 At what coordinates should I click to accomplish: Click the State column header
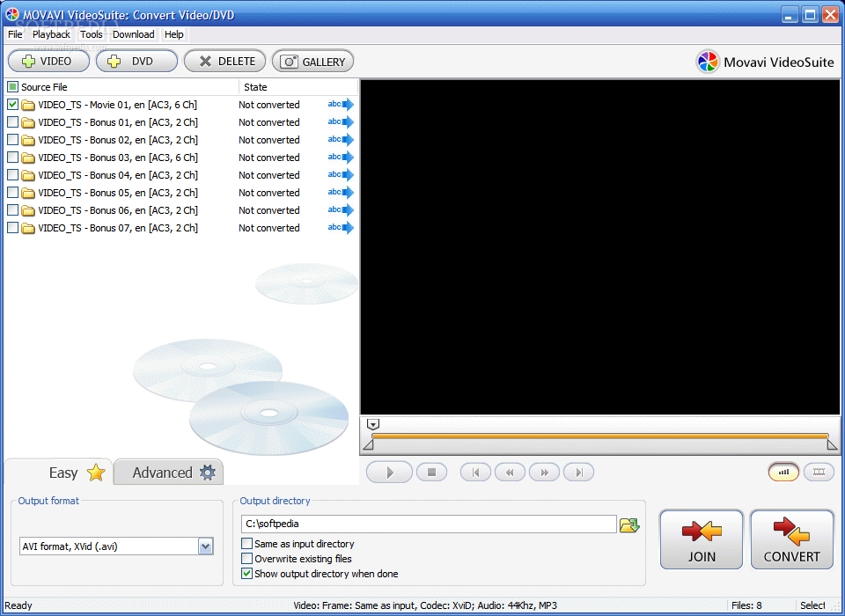[x=298, y=87]
